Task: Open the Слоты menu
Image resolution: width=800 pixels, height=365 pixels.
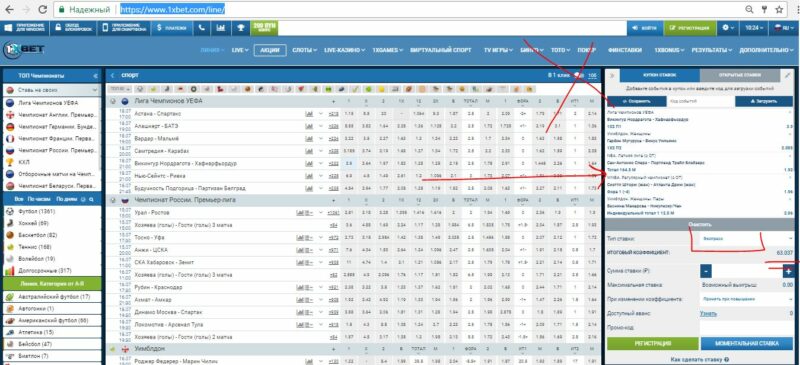Action: pos(304,51)
